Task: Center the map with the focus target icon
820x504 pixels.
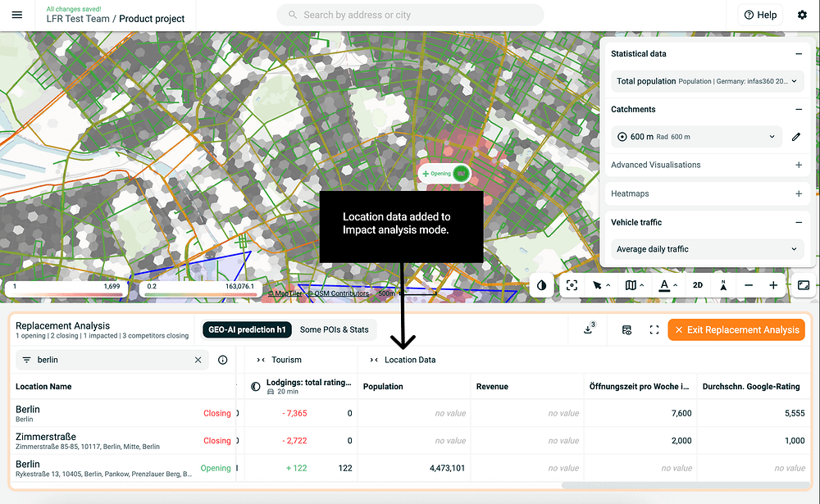Action: point(572,285)
